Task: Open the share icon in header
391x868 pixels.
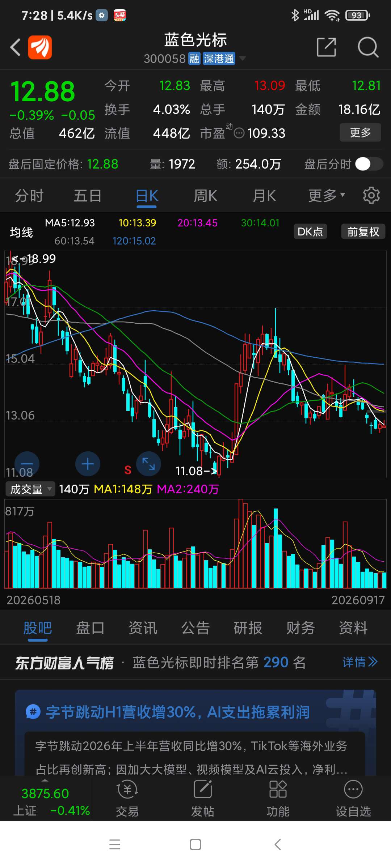Action: point(326,47)
